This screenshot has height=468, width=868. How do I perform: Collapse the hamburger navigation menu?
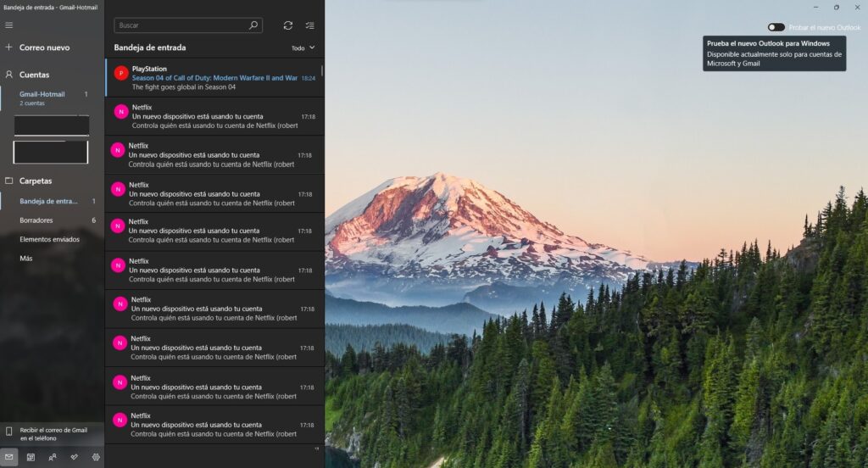pos(9,25)
